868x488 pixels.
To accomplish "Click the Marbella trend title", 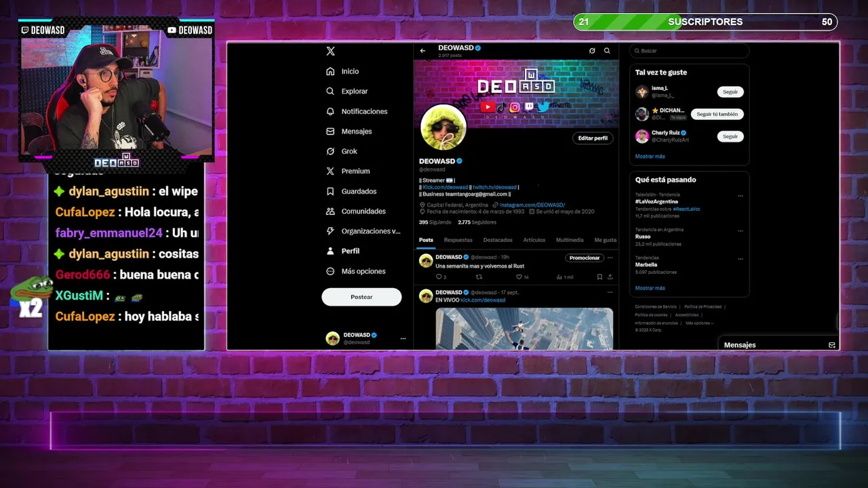I will (646, 265).
